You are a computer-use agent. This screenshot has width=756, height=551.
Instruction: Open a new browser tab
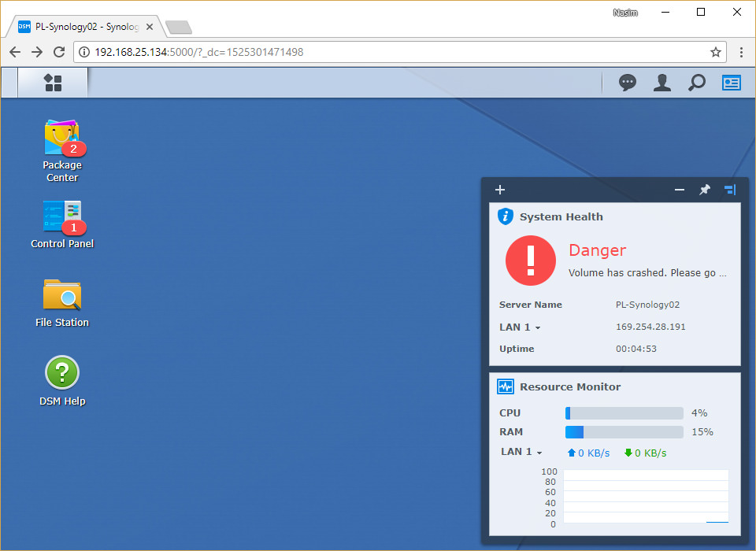click(179, 27)
